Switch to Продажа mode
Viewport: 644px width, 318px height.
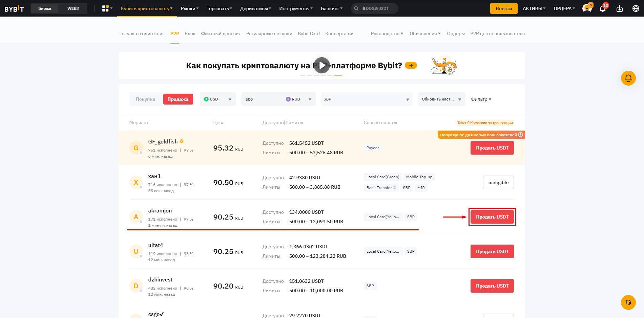point(178,99)
